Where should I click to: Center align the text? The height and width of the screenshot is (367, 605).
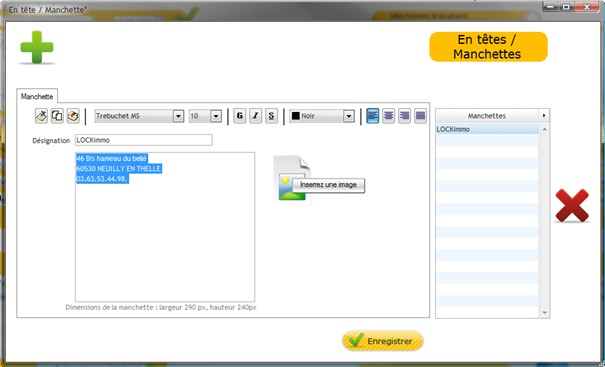(389, 116)
